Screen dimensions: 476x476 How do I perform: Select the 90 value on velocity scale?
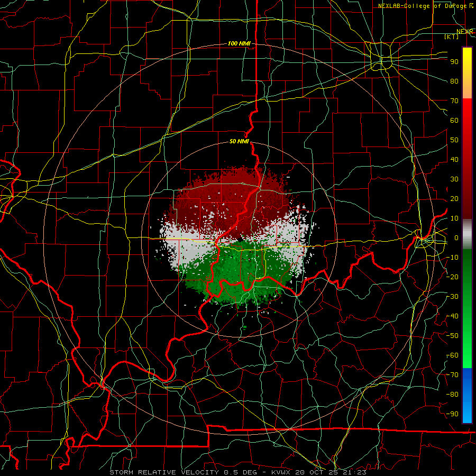point(454,61)
